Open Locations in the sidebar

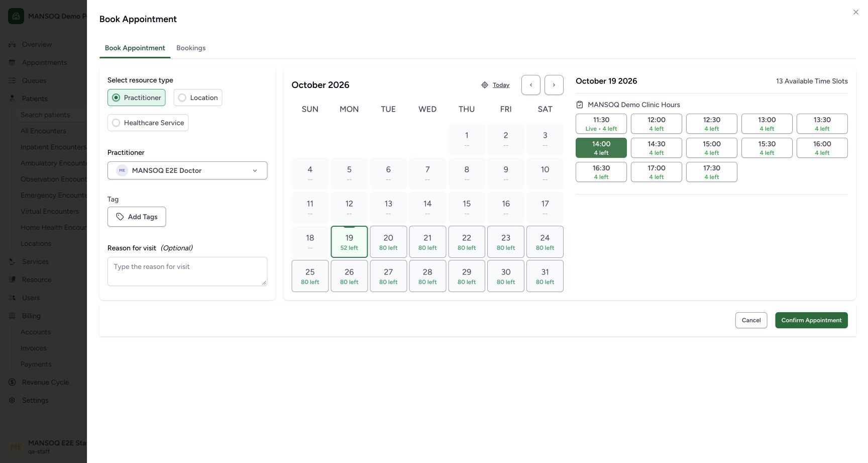(36, 243)
